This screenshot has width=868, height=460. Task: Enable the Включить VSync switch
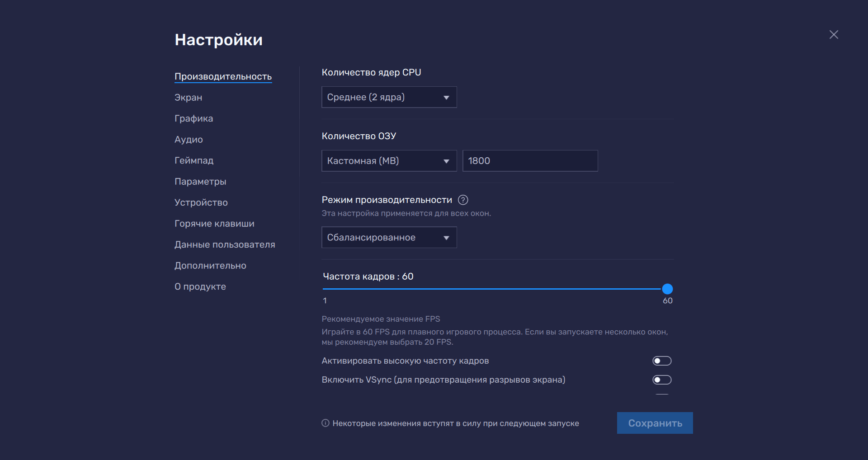[662, 380]
